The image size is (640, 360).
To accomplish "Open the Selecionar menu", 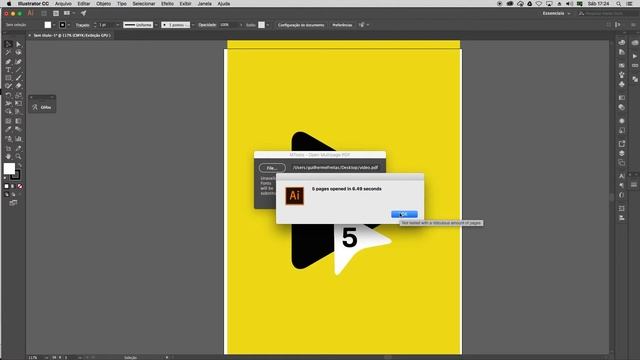I will coord(144,4).
